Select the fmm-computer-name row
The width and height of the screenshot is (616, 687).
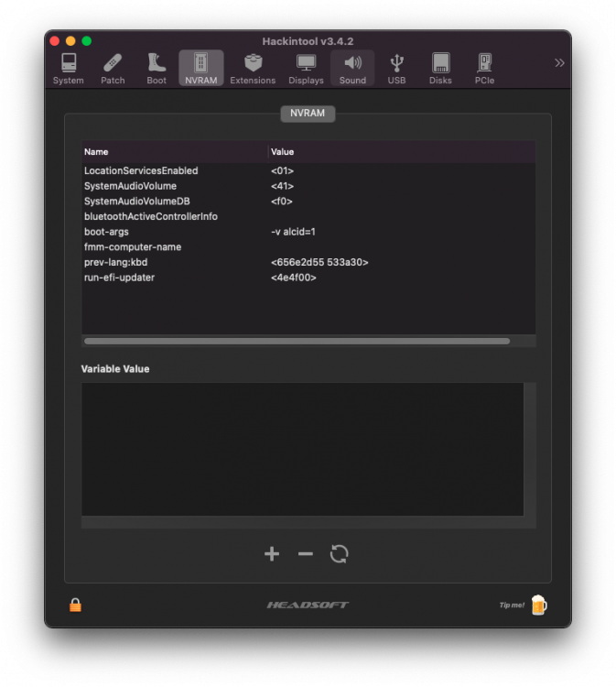308,247
